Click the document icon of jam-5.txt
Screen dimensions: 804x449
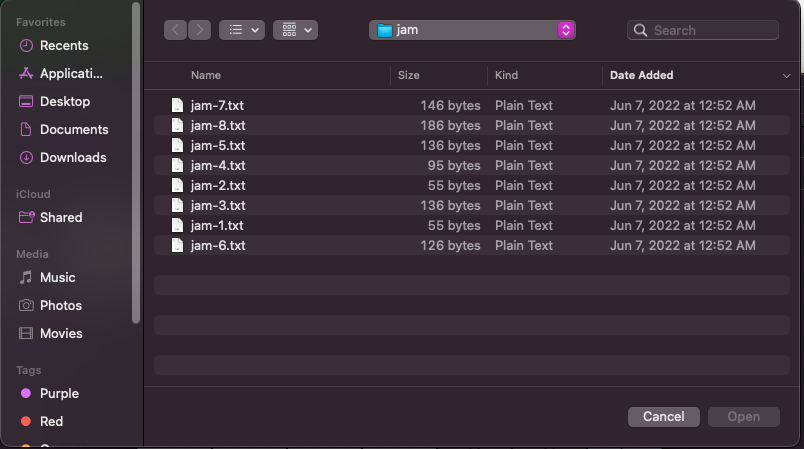177,146
